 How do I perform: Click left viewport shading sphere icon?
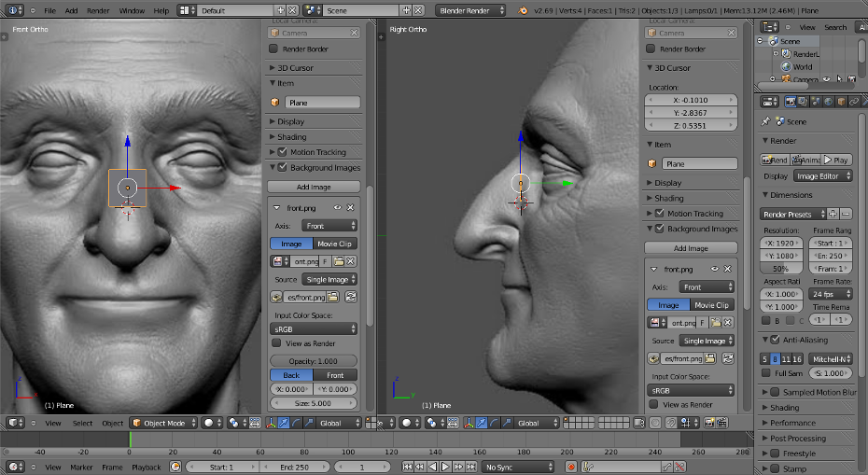211,423
